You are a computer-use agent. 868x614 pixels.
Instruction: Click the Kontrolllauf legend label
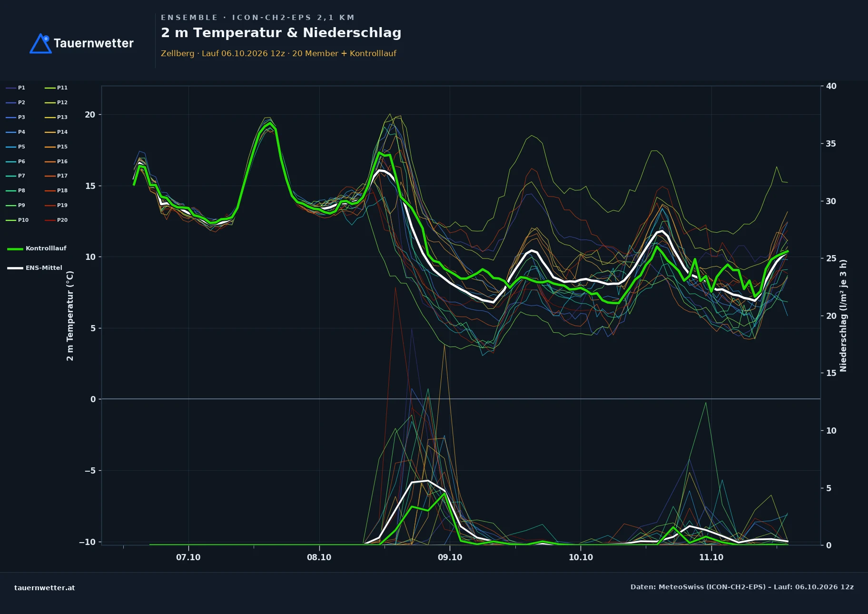[46, 248]
